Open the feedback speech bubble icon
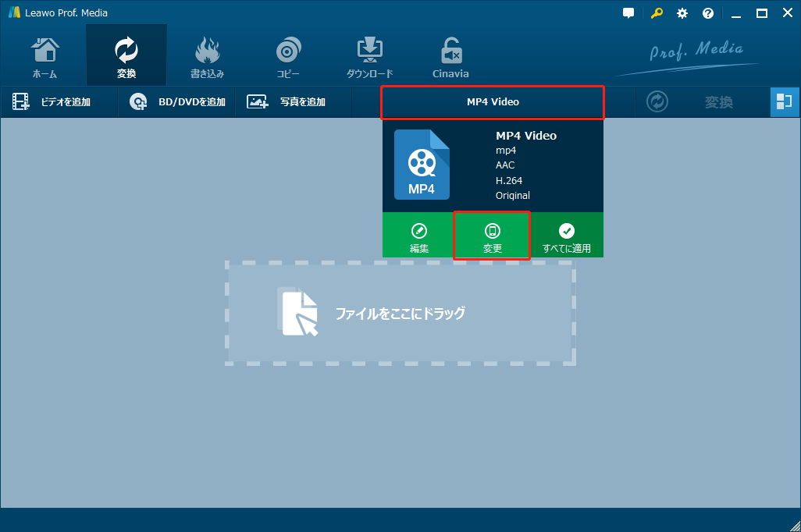801x532 pixels. [628, 13]
